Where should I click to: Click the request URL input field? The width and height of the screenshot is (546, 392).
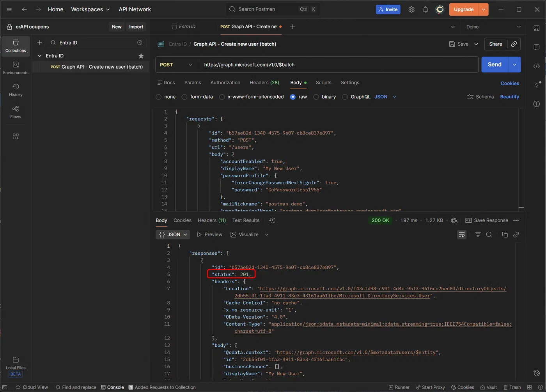339,65
